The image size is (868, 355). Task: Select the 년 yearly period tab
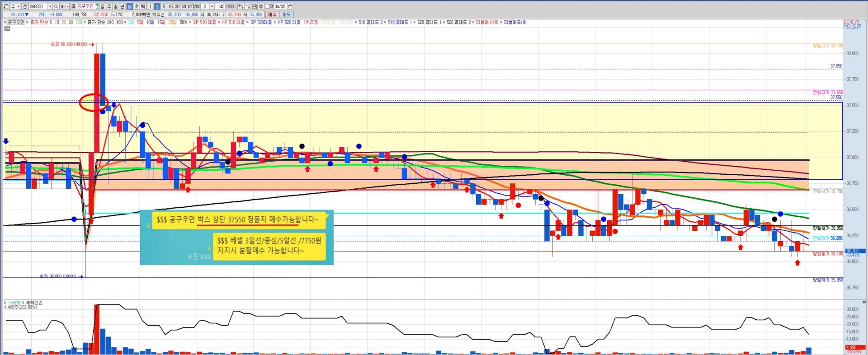[123, 6]
